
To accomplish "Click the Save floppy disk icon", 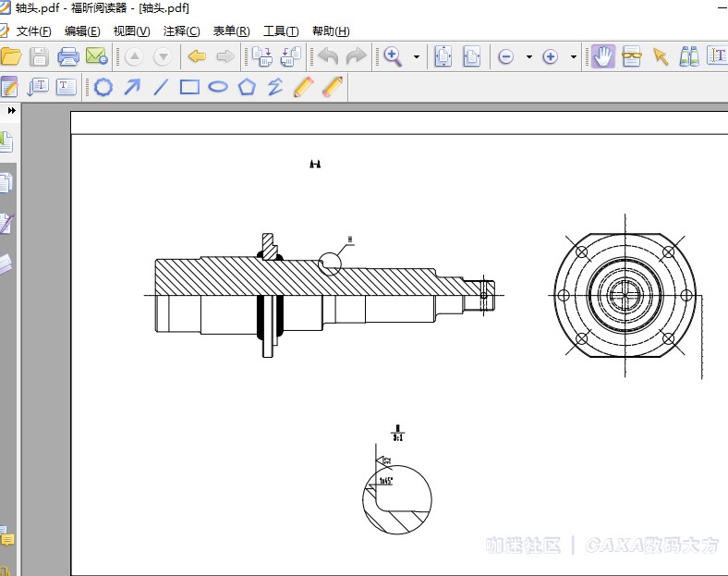I will tap(40, 56).
